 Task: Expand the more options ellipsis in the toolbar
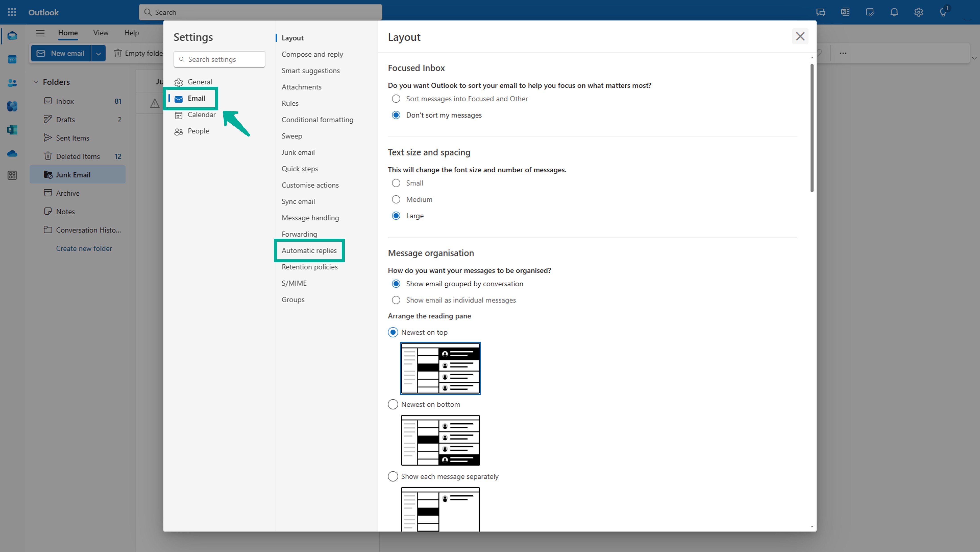point(843,53)
